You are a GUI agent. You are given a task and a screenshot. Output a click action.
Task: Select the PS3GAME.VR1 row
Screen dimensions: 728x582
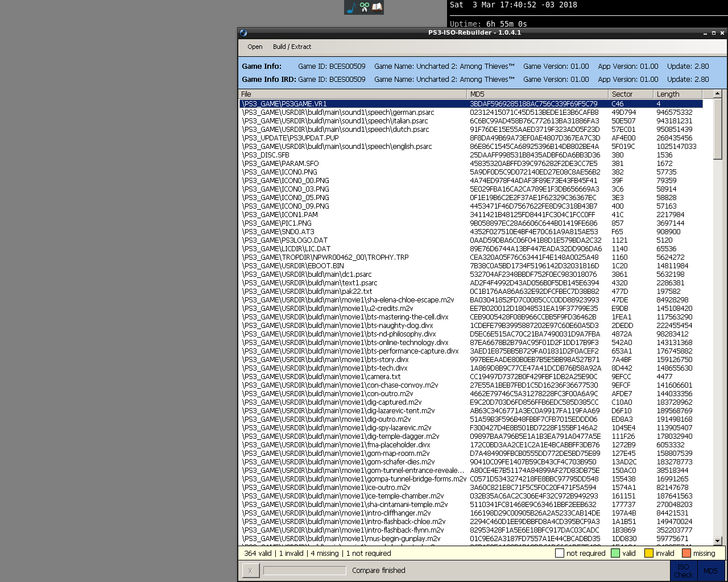[471, 103]
